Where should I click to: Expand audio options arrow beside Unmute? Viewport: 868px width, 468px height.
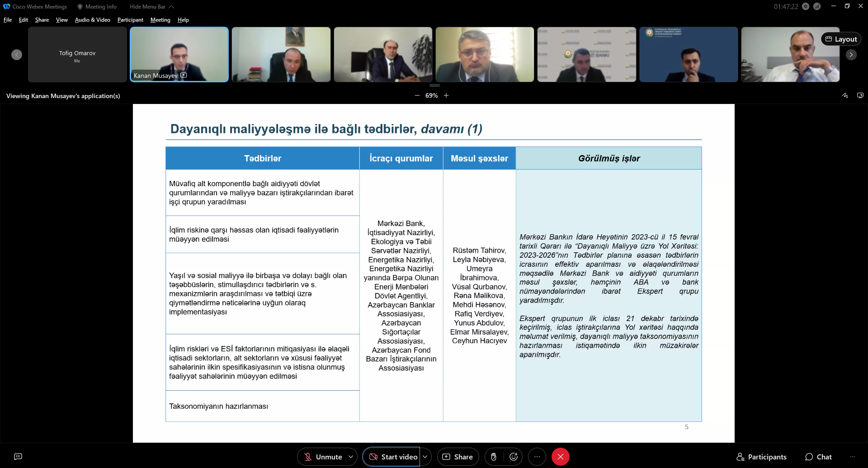click(351, 457)
